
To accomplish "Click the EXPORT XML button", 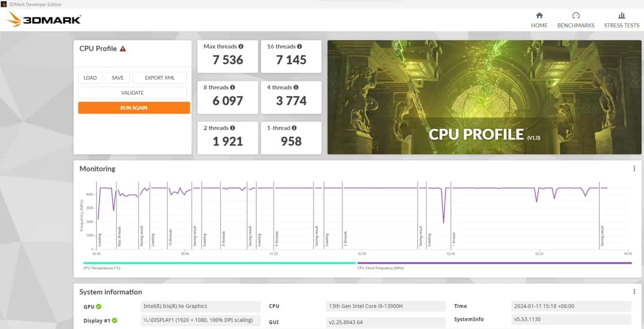I will [160, 78].
